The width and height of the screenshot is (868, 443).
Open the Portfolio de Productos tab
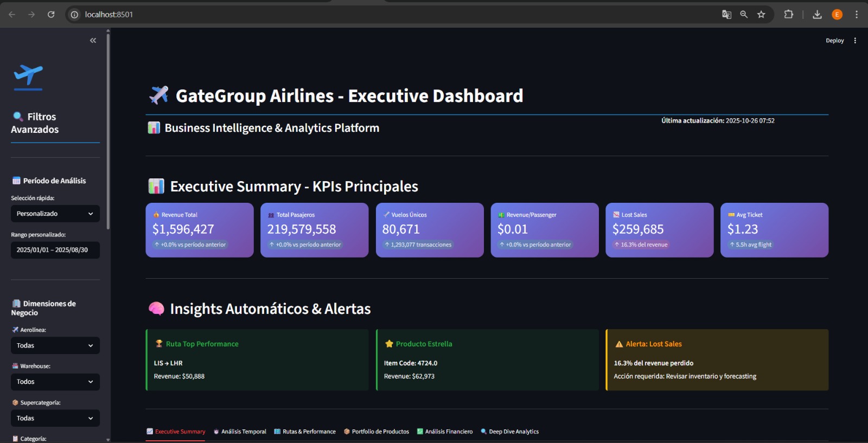376,432
